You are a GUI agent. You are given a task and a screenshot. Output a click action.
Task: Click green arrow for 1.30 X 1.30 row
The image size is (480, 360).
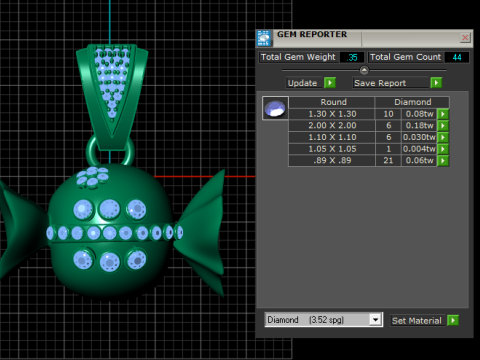(443, 114)
